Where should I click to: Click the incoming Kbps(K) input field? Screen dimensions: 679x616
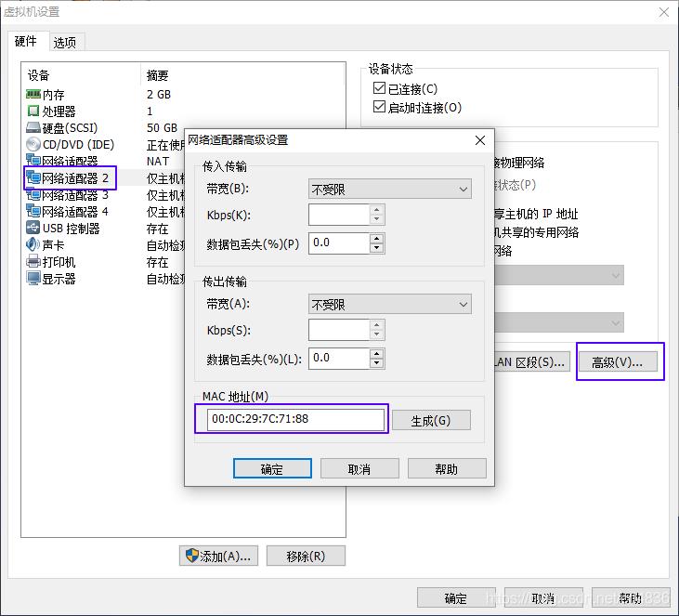click(x=339, y=215)
